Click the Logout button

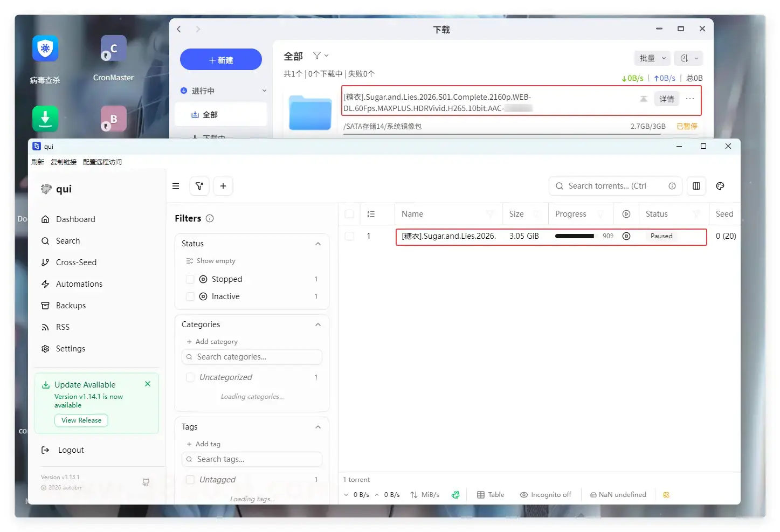[70, 450]
